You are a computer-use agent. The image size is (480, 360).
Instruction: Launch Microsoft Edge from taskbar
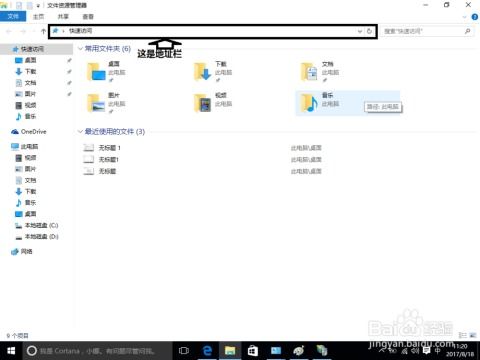coord(207,351)
